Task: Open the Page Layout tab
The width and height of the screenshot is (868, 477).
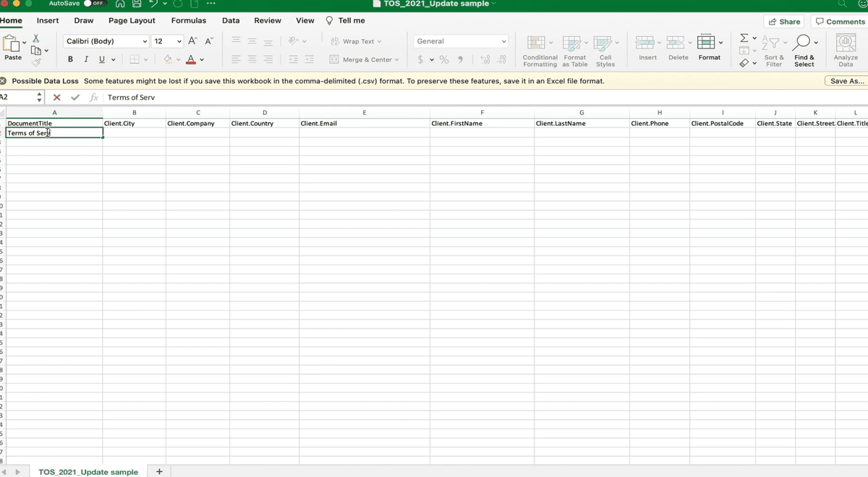Action: click(132, 20)
